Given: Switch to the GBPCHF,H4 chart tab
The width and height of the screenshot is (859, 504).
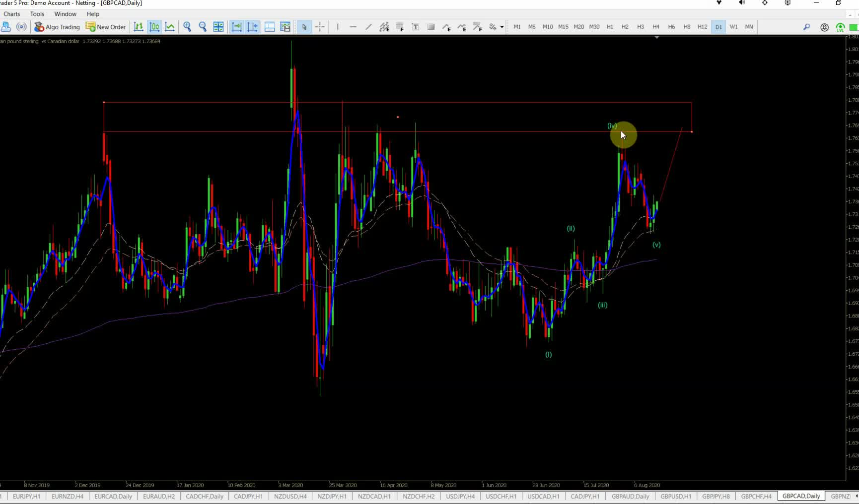Looking at the screenshot, I should point(756,496).
